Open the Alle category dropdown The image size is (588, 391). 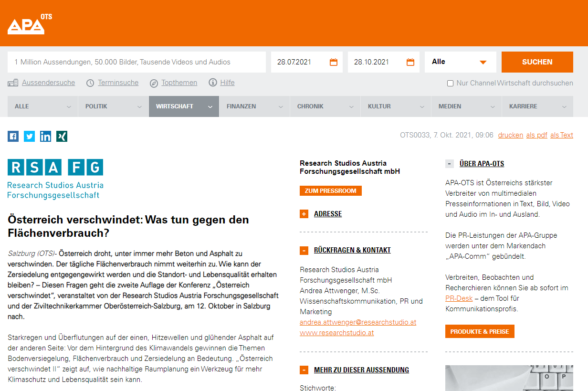coord(461,62)
